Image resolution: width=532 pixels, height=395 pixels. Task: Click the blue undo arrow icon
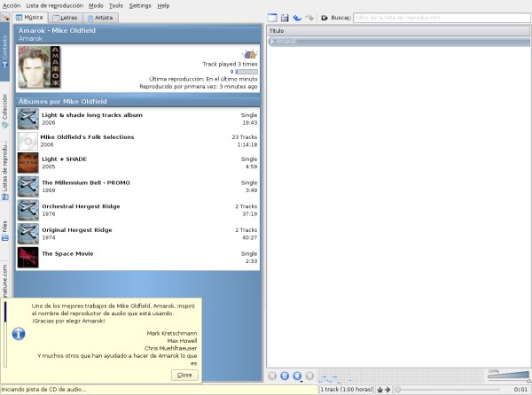point(297,18)
